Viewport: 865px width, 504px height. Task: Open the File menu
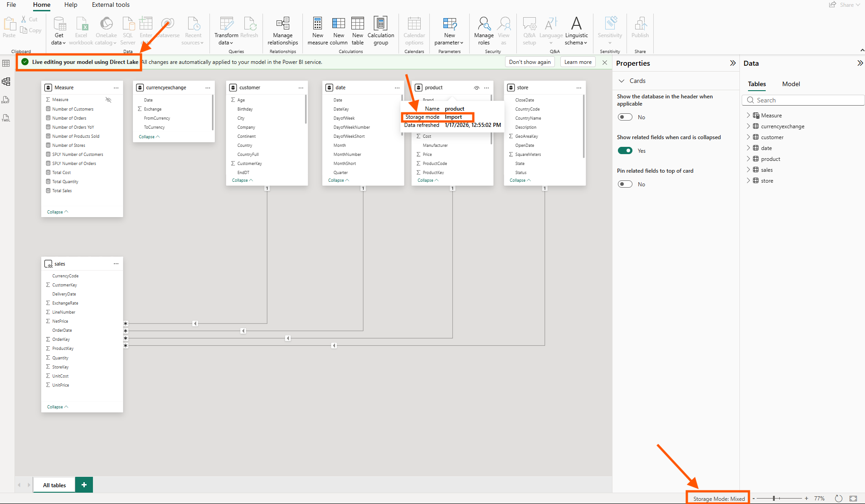(x=11, y=5)
